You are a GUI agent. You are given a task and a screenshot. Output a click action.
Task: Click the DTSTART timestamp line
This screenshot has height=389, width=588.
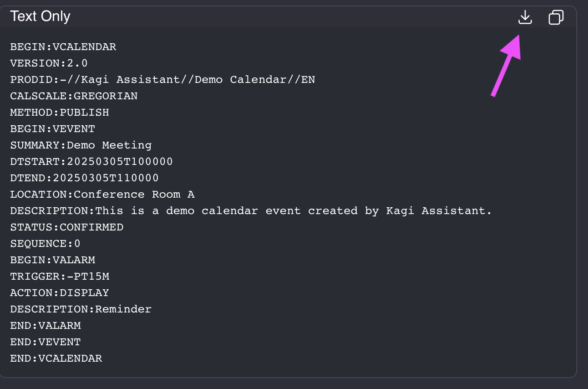(91, 162)
